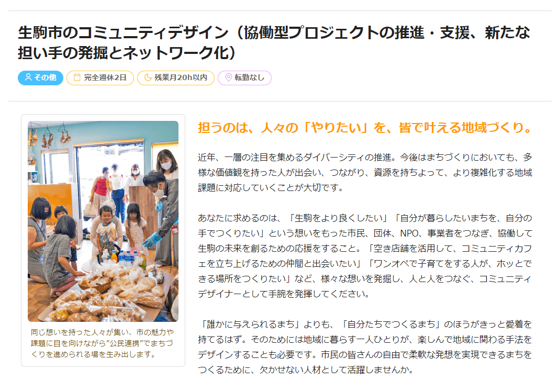The width and height of the screenshot is (559, 392).
Task: Click the photo caption starting 同じ想いを持った人々
Action: pyautogui.click(x=102, y=343)
